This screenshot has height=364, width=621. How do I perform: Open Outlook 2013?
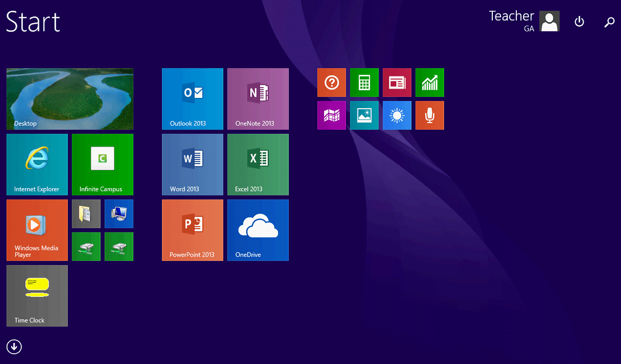pyautogui.click(x=193, y=99)
